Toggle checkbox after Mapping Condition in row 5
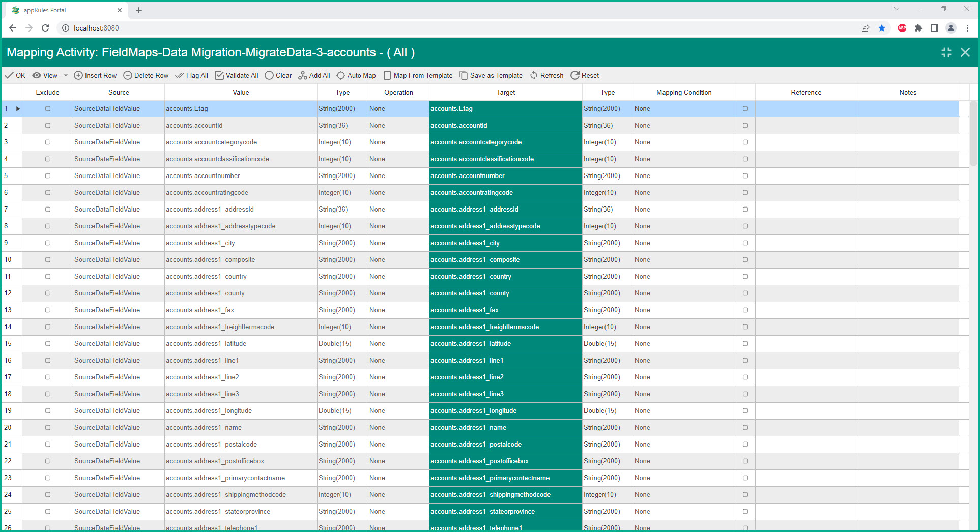Screen dimensions: 980x532 (745, 175)
